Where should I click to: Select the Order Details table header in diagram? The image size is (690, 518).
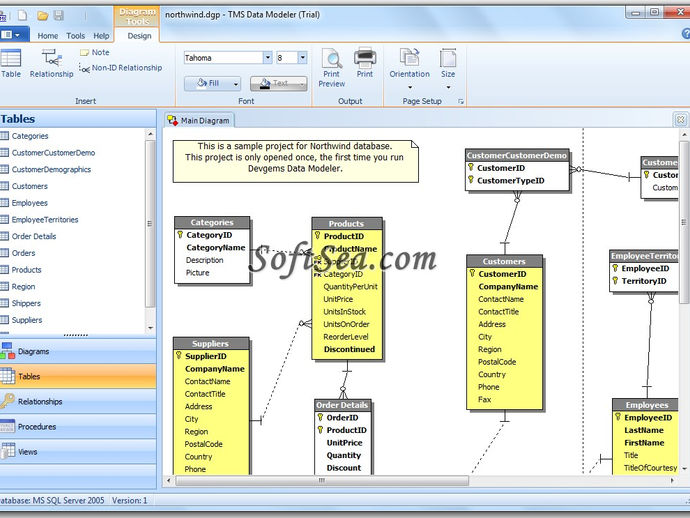(x=342, y=405)
